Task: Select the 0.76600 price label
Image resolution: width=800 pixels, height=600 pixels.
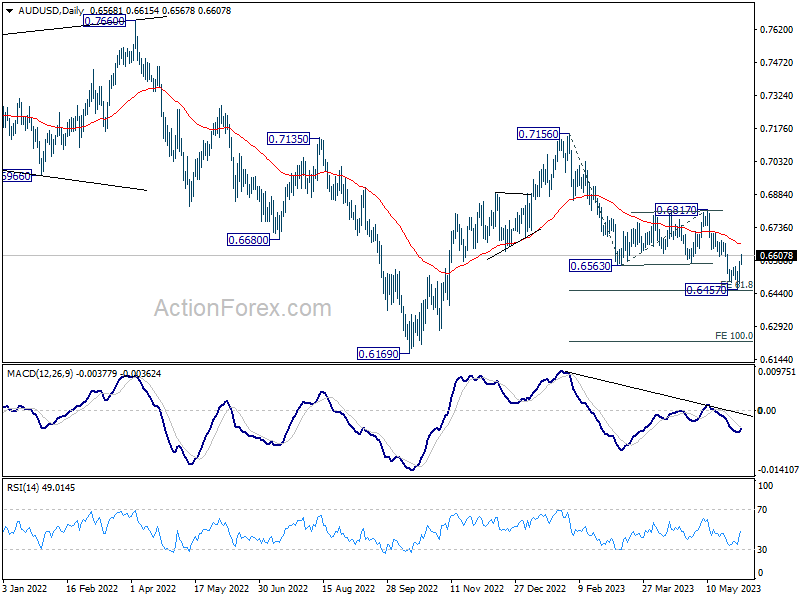Action: click(104, 21)
